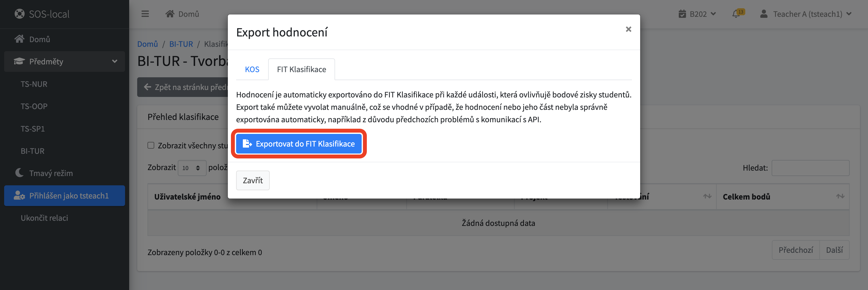
Task: Focus the Hledat search input field
Action: [810, 168]
